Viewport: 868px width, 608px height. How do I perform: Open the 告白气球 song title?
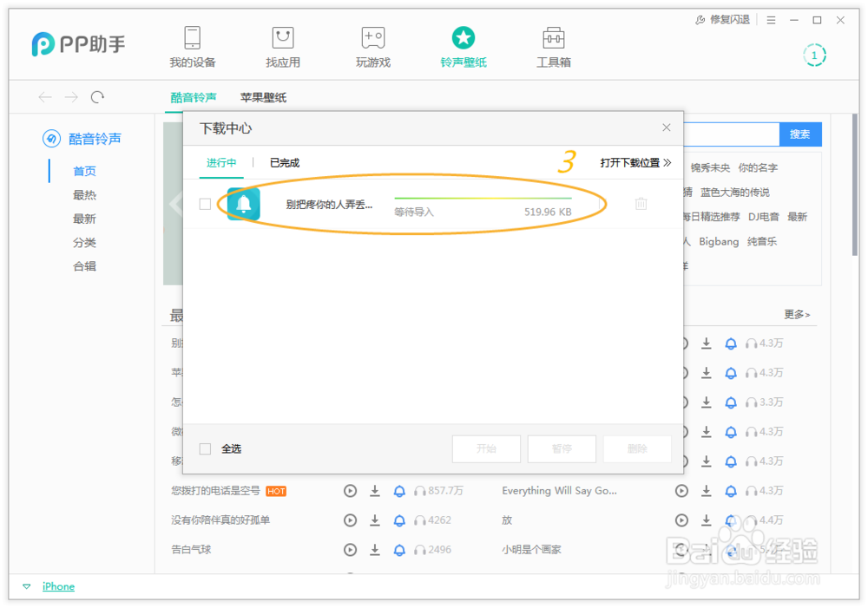click(191, 549)
